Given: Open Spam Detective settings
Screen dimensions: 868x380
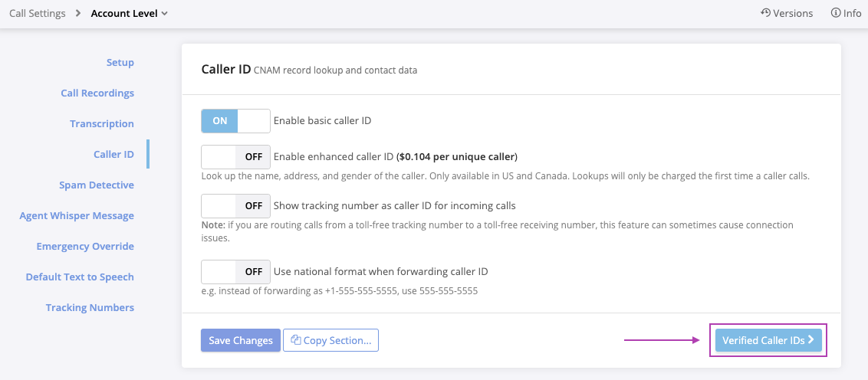Looking at the screenshot, I should (x=97, y=185).
